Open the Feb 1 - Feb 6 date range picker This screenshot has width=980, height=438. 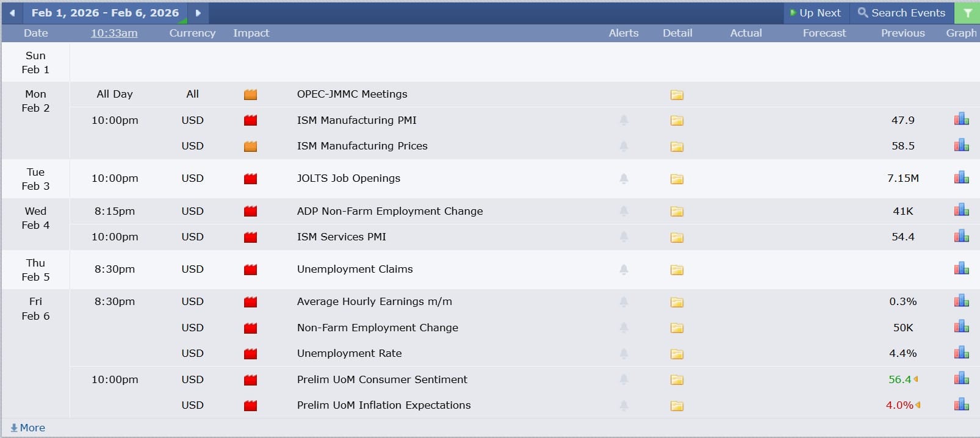[105, 13]
